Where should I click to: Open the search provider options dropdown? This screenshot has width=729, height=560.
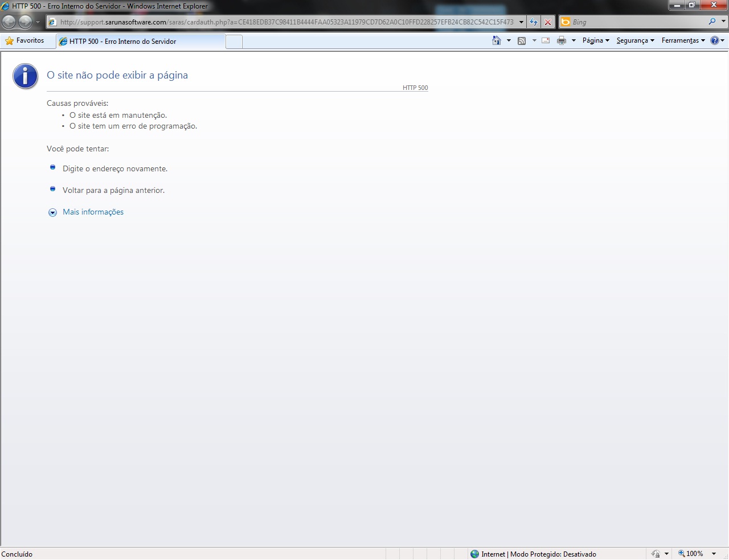pos(723,22)
